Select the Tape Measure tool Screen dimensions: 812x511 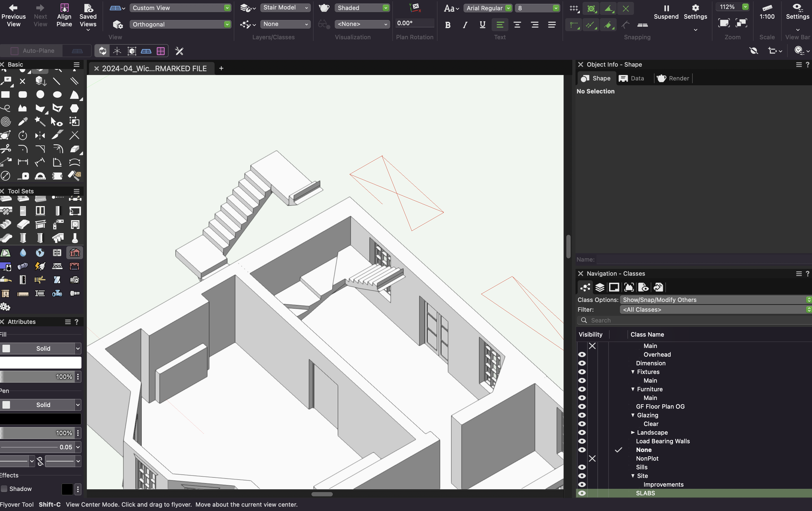23,176
